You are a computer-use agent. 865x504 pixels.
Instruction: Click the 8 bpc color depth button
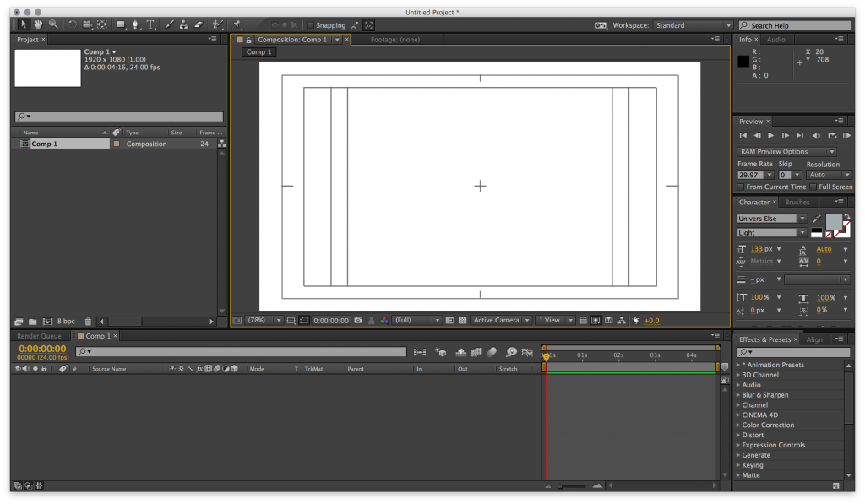tap(66, 322)
